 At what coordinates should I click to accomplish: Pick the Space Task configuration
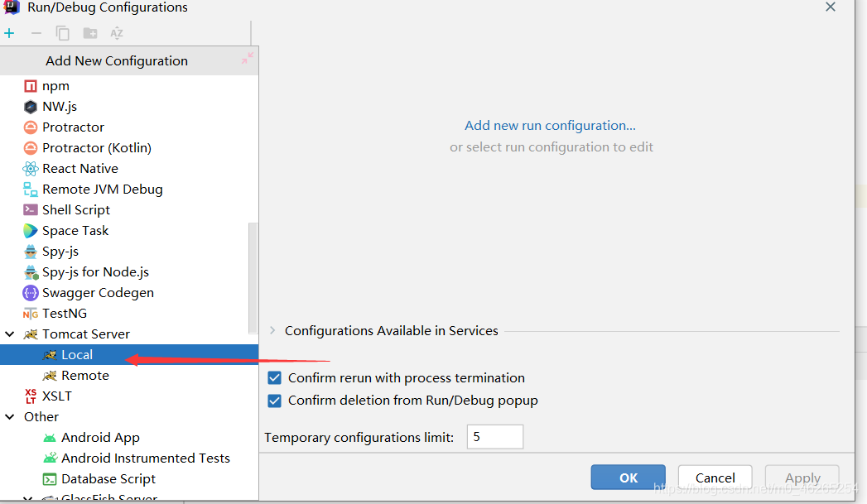point(75,231)
